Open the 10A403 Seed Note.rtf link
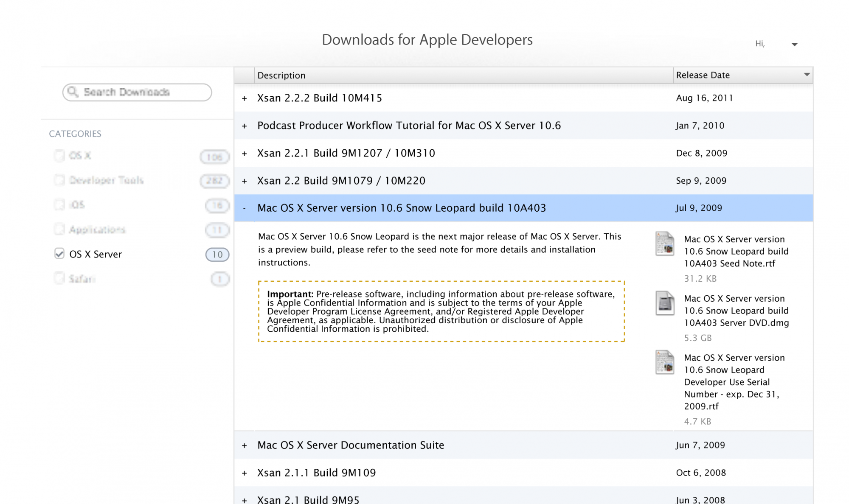849x504 pixels. point(736,251)
